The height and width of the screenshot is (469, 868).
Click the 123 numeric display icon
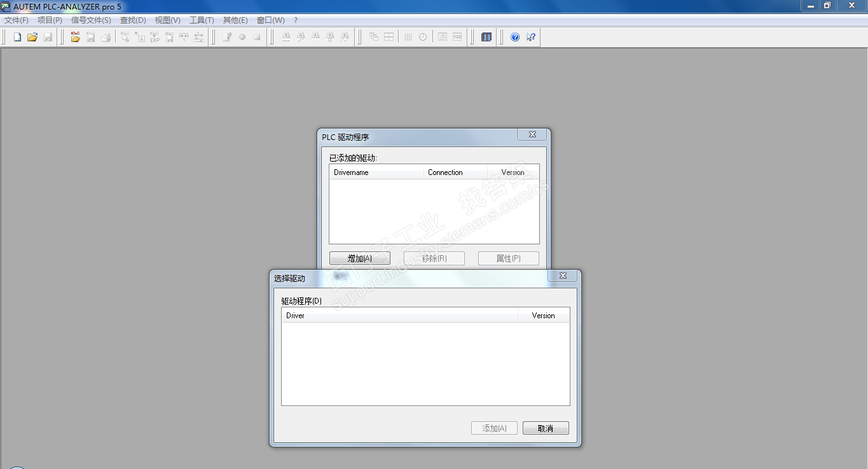click(457, 37)
